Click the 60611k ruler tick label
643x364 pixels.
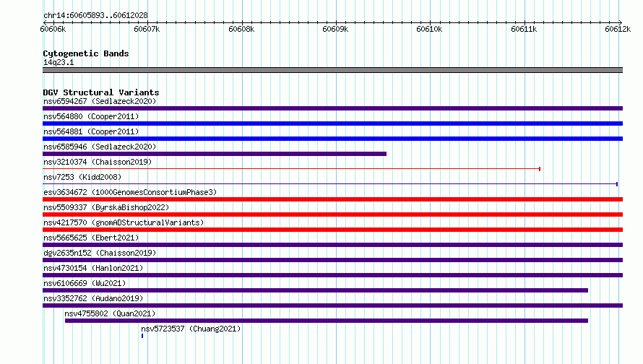click(524, 29)
